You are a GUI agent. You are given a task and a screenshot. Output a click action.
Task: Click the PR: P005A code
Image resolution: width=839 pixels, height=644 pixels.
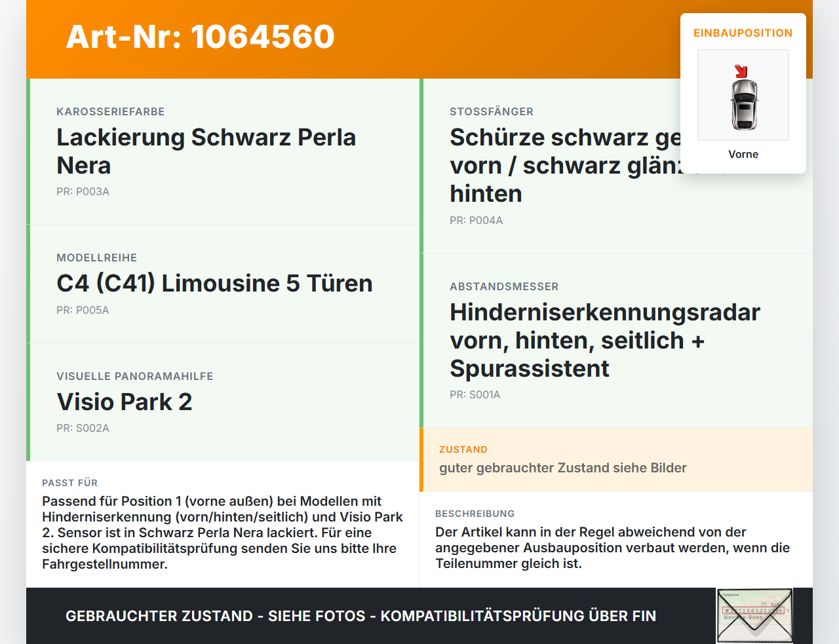click(83, 310)
